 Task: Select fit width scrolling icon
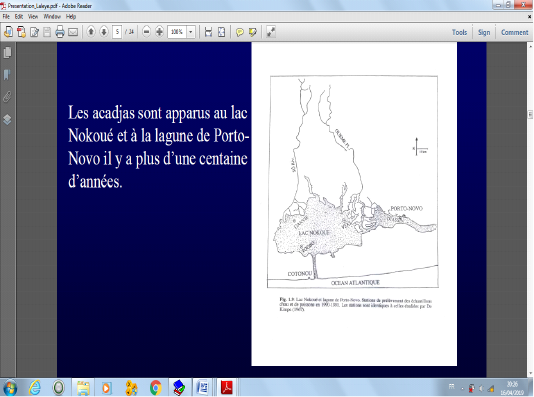[x=208, y=32]
